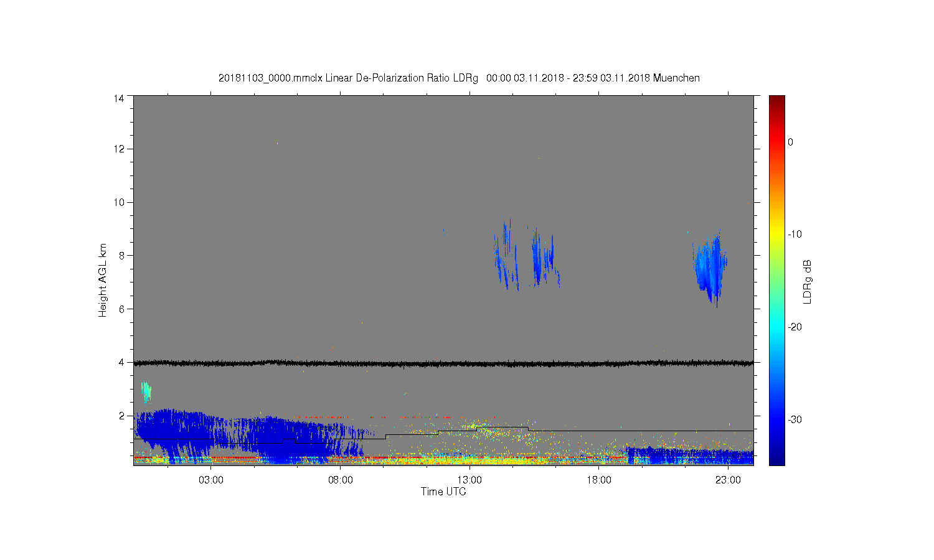Click the height tick label 4
The width and height of the screenshot is (934, 560).
pos(121,362)
